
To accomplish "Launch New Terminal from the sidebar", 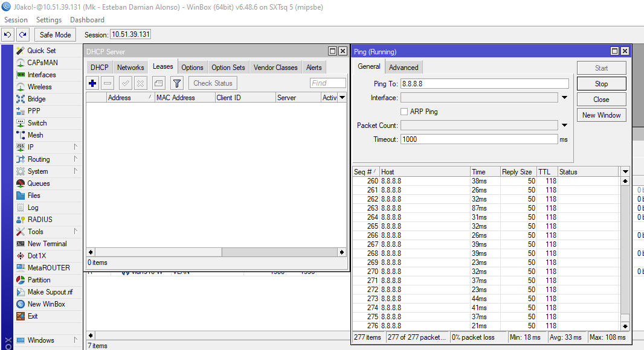I will pyautogui.click(x=47, y=244).
